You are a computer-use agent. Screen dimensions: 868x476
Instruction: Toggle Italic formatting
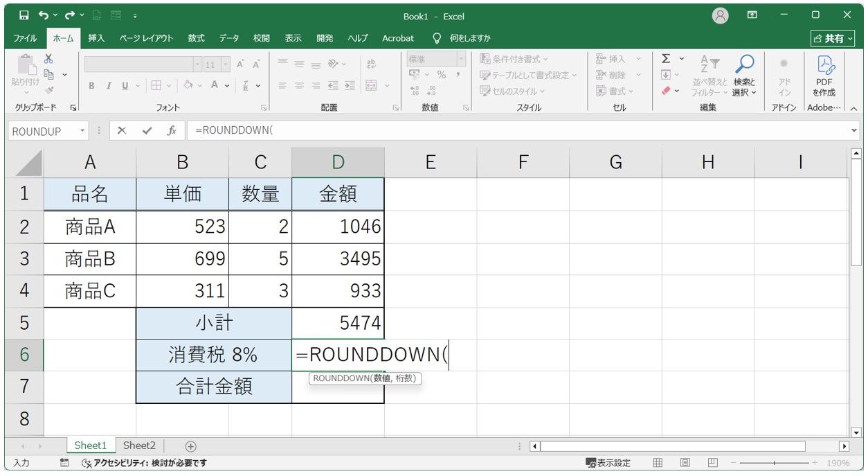[x=108, y=86]
